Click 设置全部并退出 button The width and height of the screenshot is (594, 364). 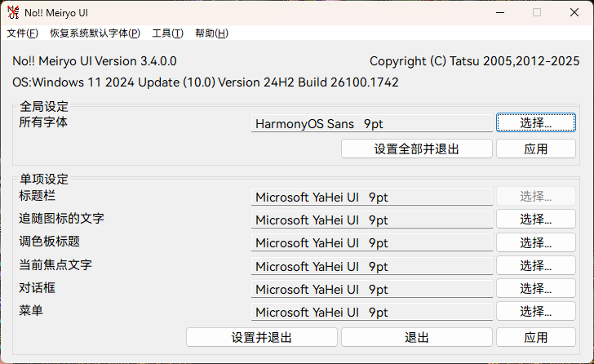(417, 149)
